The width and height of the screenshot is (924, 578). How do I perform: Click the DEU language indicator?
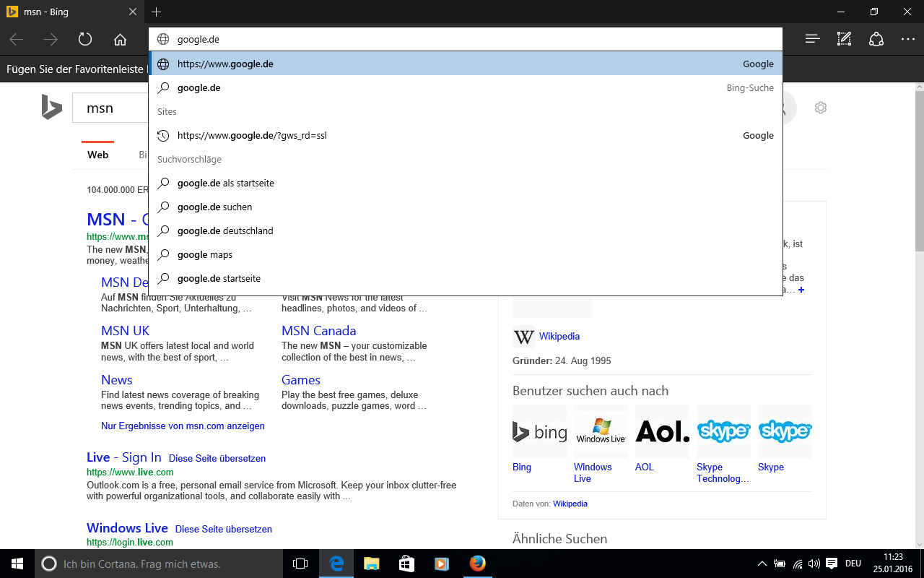pyautogui.click(x=853, y=564)
